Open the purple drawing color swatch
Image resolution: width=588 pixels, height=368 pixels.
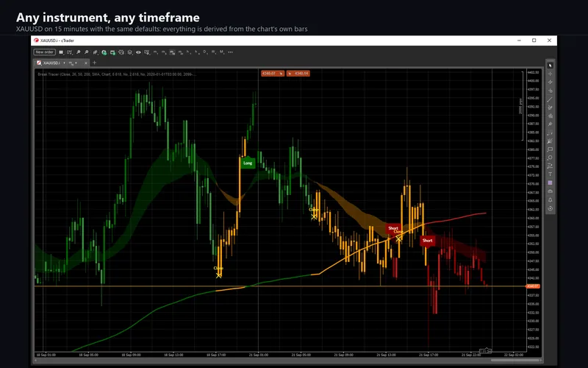(550, 183)
